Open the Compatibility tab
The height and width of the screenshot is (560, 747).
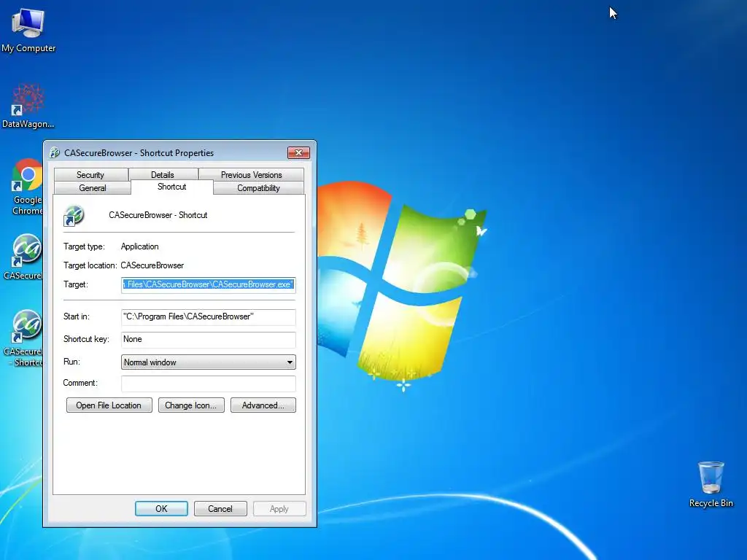click(259, 188)
